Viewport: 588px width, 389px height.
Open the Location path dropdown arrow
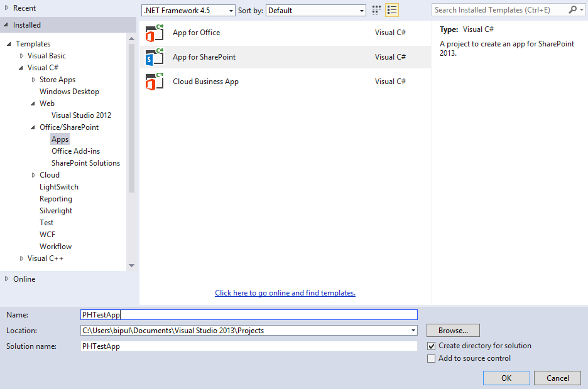pos(413,331)
